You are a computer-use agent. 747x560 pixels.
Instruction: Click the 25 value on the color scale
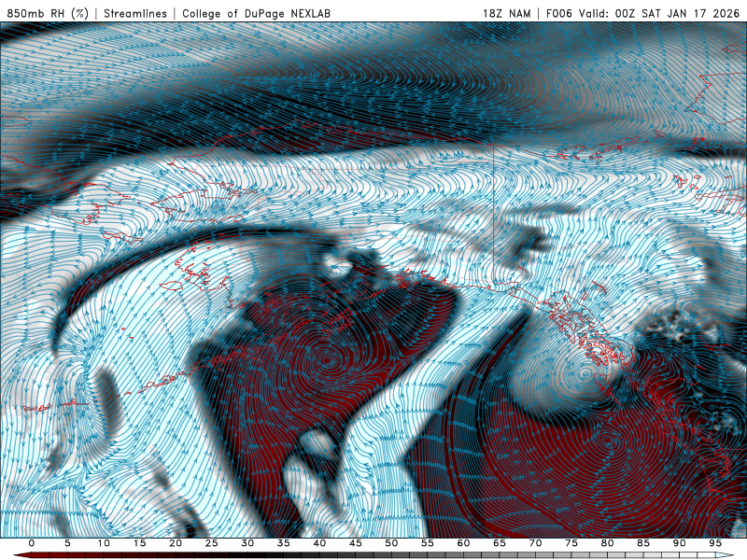point(212,543)
